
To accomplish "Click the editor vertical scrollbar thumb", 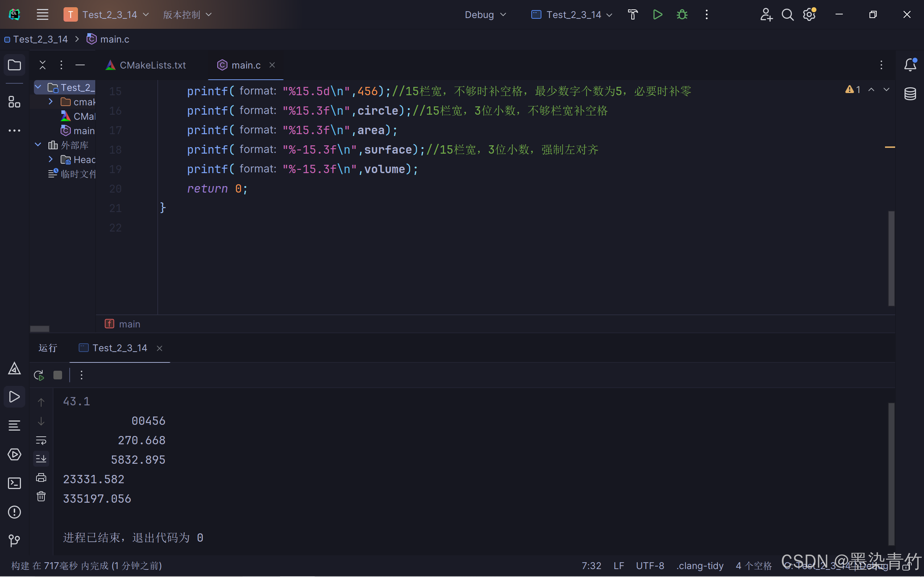I will [891, 258].
